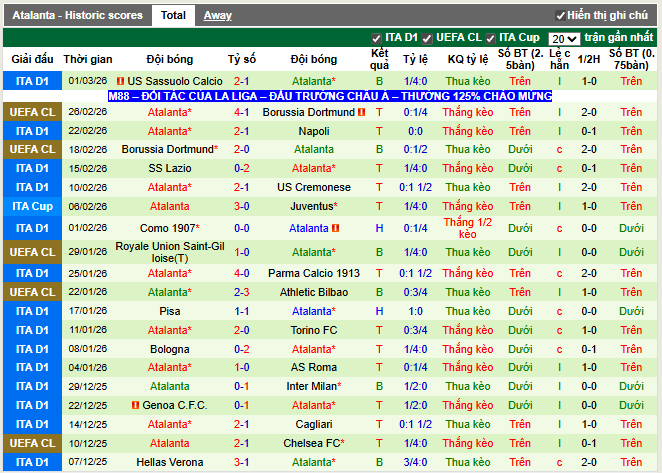The width and height of the screenshot is (662, 473).
Task: Click the 3-1 score for Hellas Verona
Action: (241, 462)
